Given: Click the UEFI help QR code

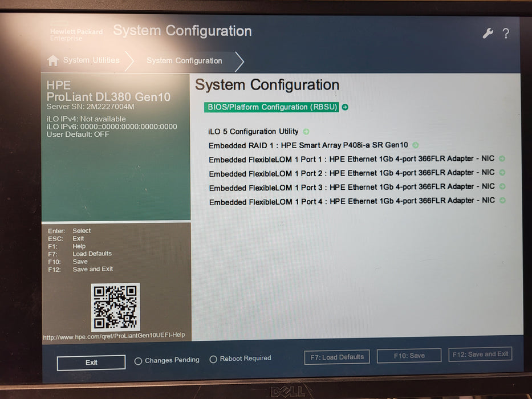Looking at the screenshot, I should coord(115,307).
